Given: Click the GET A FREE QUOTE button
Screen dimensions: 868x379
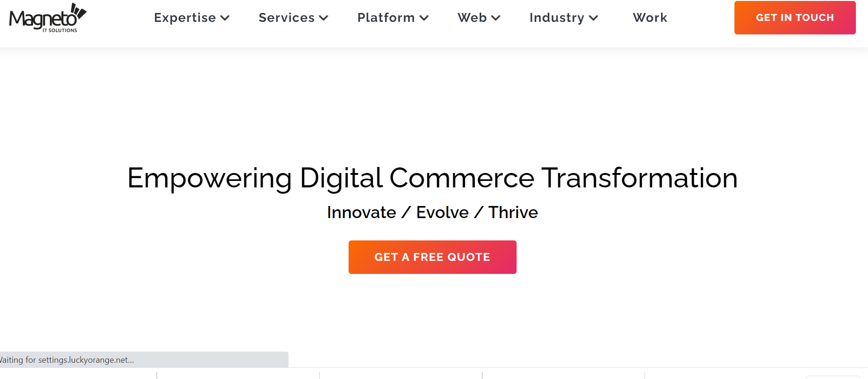Looking at the screenshot, I should point(432,257).
